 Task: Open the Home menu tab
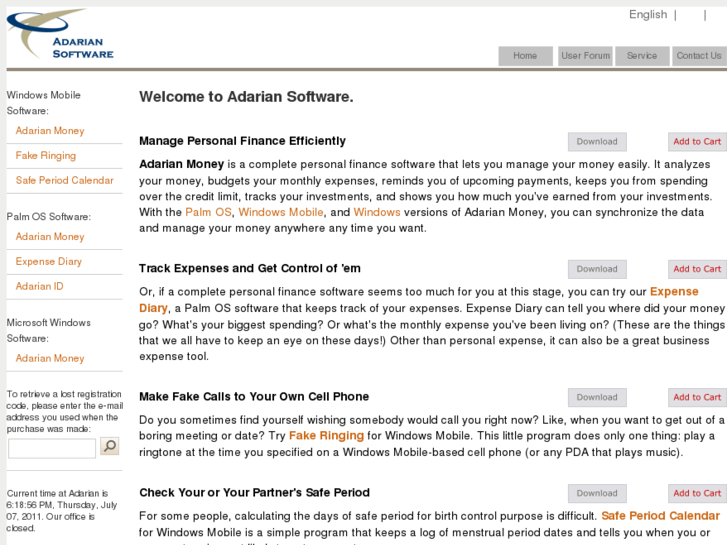click(x=525, y=56)
